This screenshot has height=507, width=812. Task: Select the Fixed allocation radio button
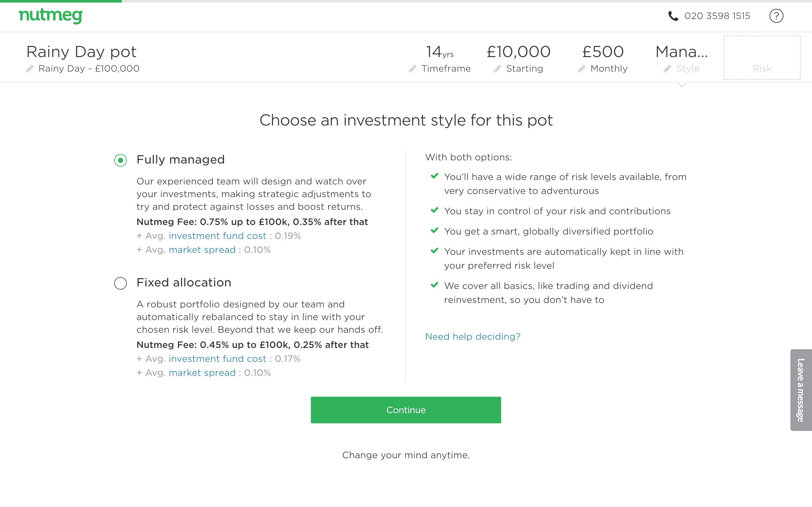(x=121, y=283)
